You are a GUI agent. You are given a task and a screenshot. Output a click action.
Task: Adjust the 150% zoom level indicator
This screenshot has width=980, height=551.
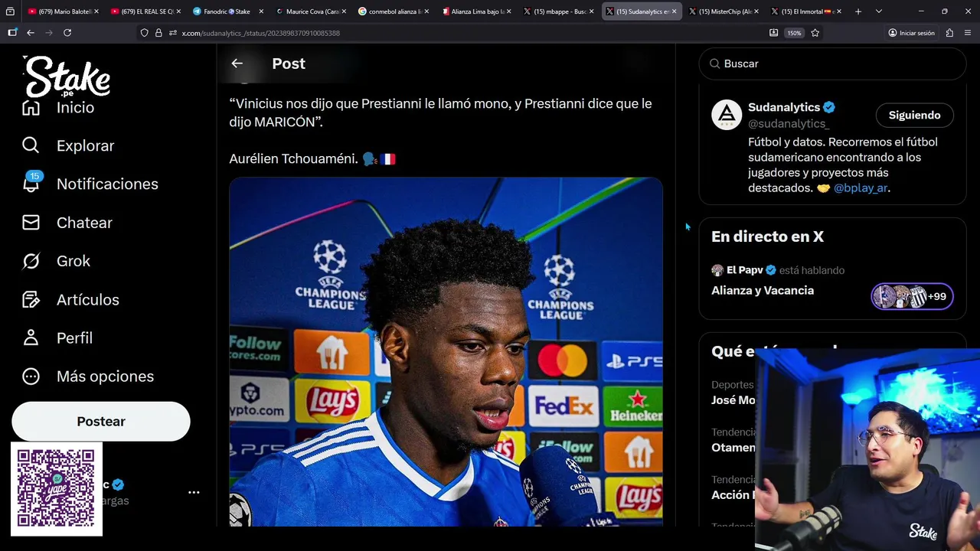pyautogui.click(x=794, y=33)
